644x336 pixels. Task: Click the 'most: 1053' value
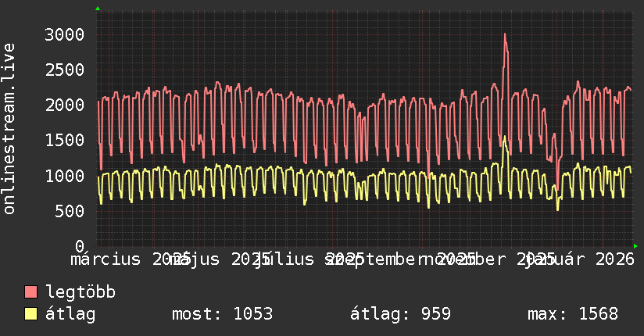[222, 314]
